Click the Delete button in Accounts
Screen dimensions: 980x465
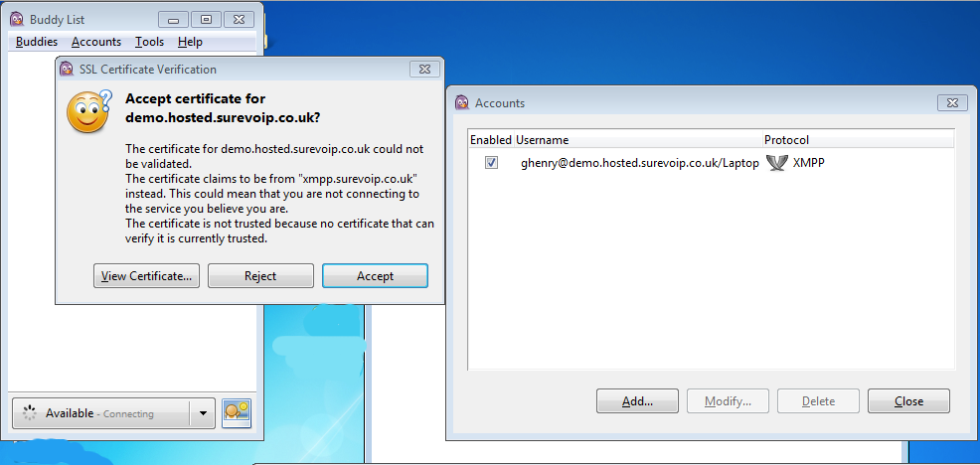(x=818, y=401)
